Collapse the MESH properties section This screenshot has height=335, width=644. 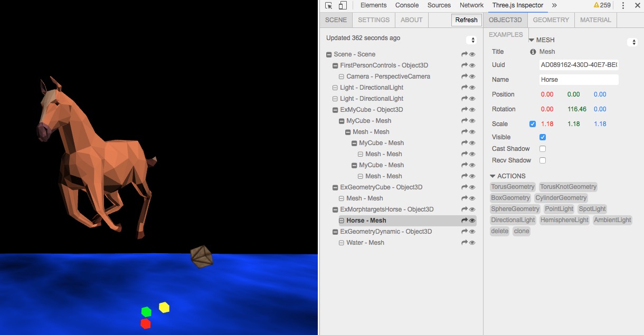pyautogui.click(x=532, y=40)
